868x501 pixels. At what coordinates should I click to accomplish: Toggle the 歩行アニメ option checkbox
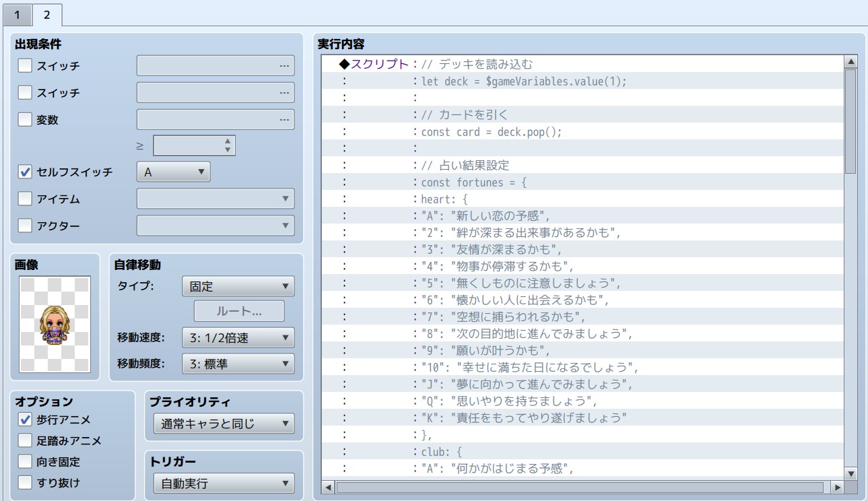tap(25, 420)
